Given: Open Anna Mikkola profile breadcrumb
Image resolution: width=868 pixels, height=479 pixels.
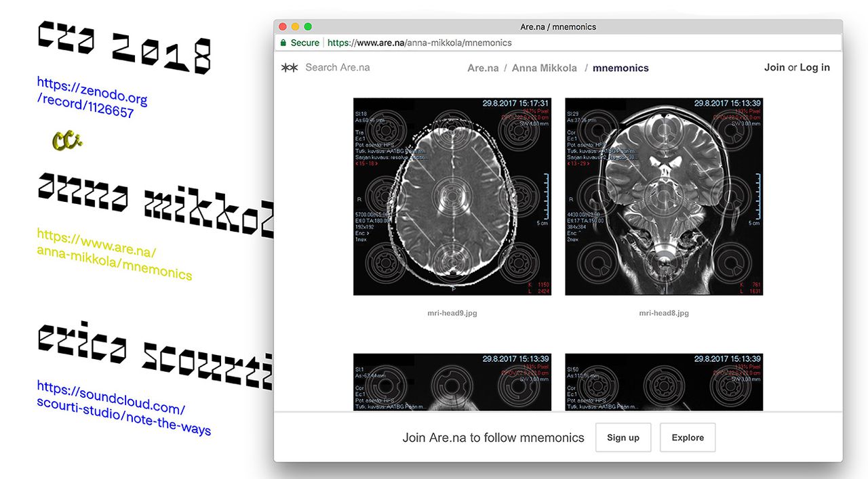Looking at the screenshot, I should tap(544, 68).
